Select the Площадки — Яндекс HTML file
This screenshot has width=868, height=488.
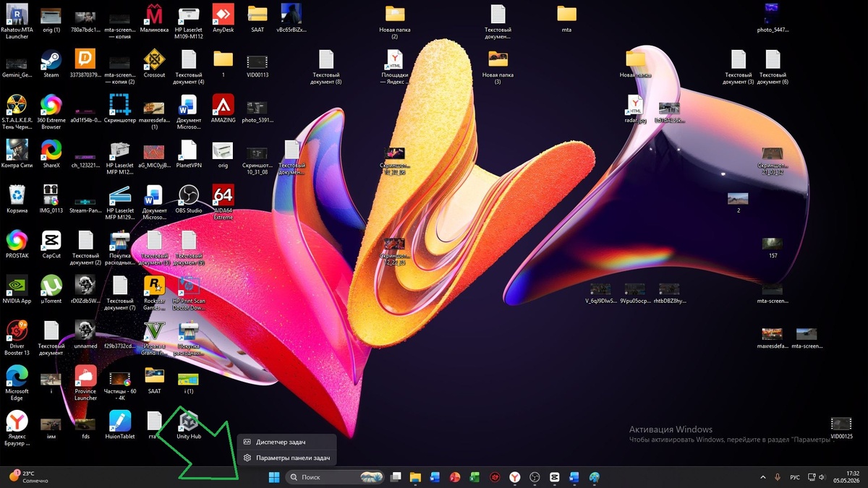(x=395, y=67)
